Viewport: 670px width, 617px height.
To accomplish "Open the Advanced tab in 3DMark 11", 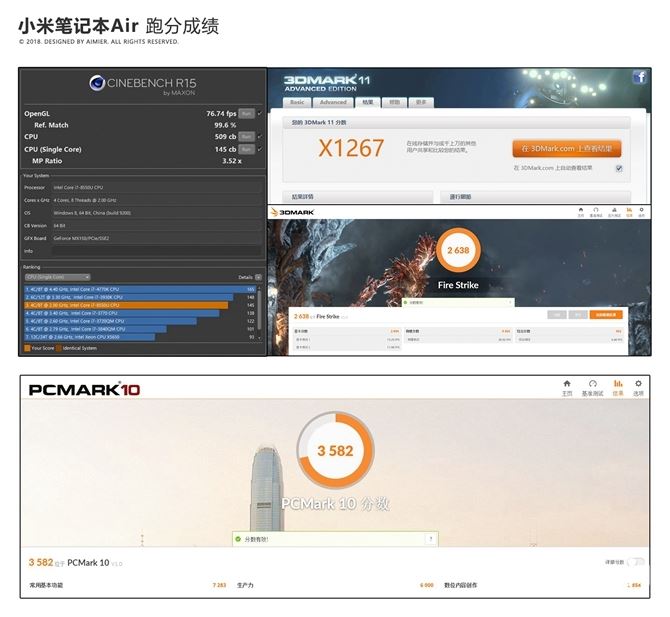I will [333, 103].
